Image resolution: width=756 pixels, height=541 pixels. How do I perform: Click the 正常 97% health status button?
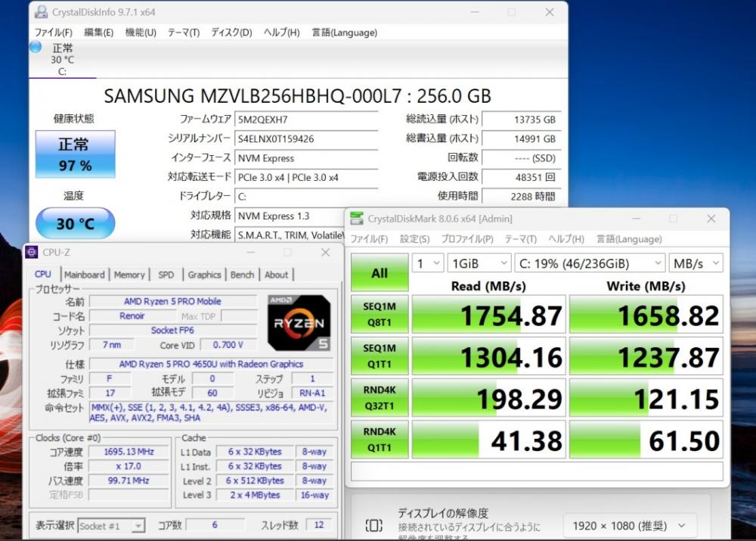pyautogui.click(x=75, y=154)
